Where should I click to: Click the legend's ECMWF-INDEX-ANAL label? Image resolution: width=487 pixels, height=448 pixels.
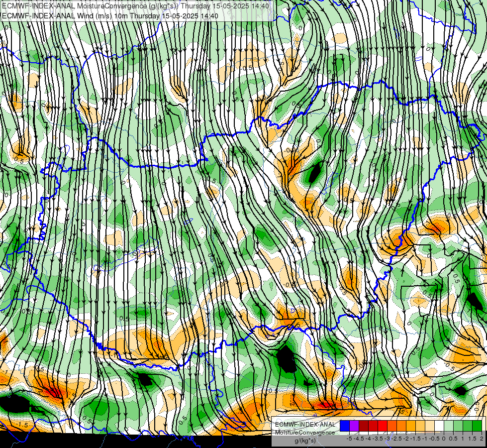[305, 425]
